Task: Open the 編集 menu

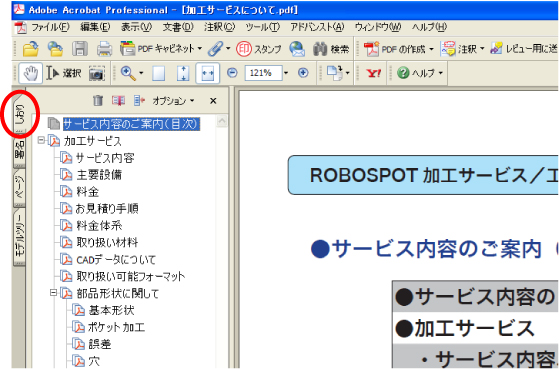Action: pyautogui.click(x=95, y=27)
